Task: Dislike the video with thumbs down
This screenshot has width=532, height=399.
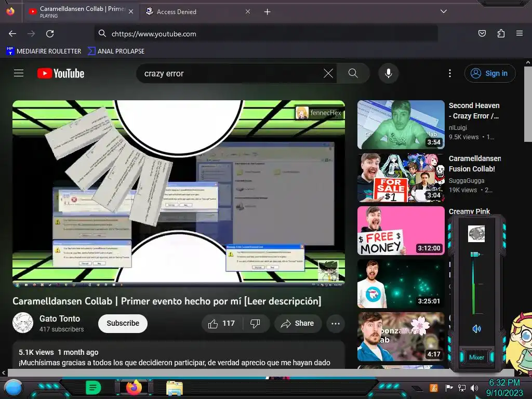Action: [x=256, y=323]
